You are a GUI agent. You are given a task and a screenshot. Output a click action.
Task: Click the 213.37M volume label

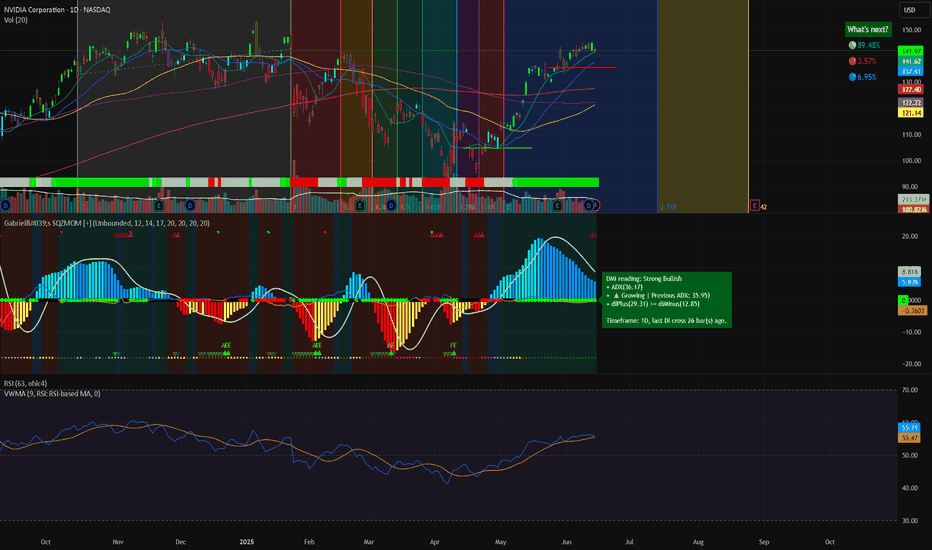(913, 199)
